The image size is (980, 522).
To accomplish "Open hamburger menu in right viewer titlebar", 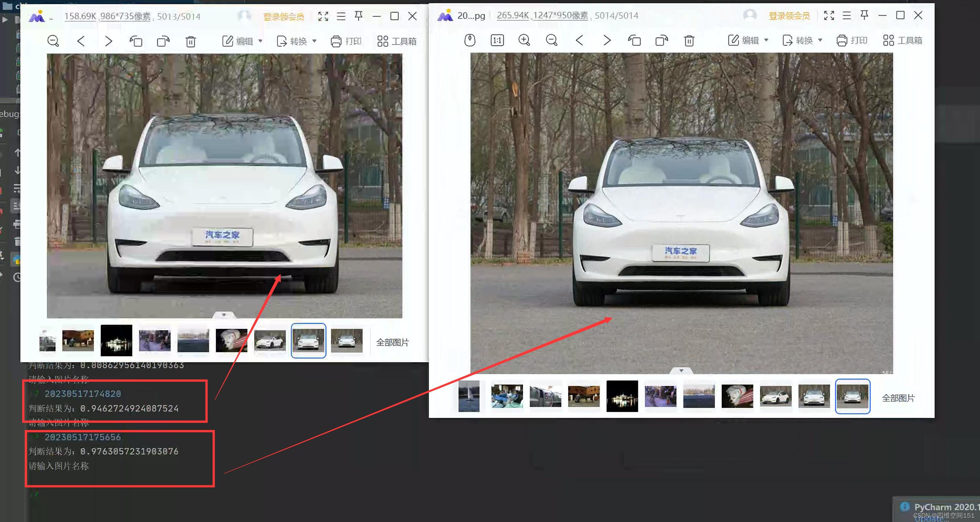I will [846, 15].
